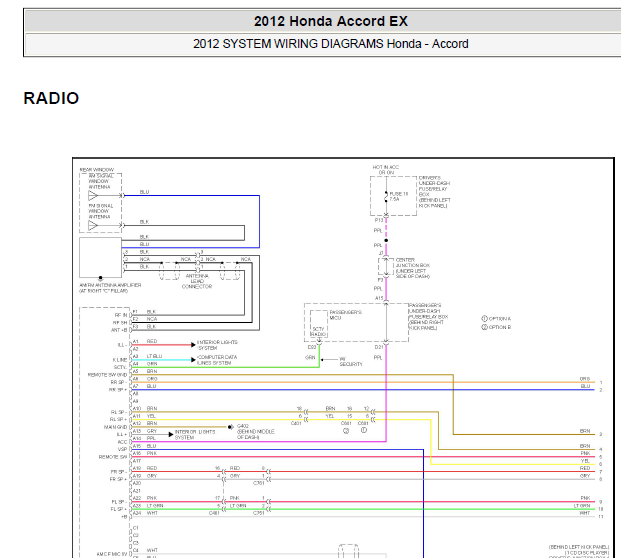Click the "WHT" wire label at pin A24

pos(152,513)
